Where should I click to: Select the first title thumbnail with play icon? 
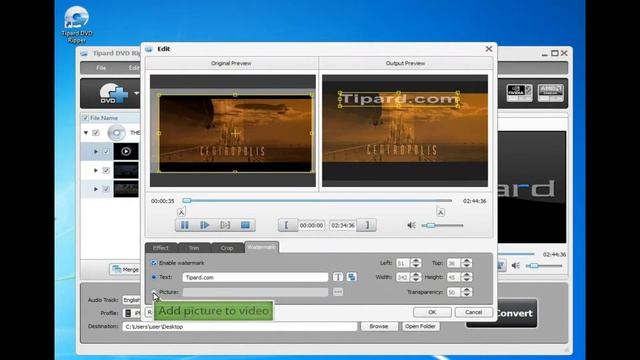[126, 151]
